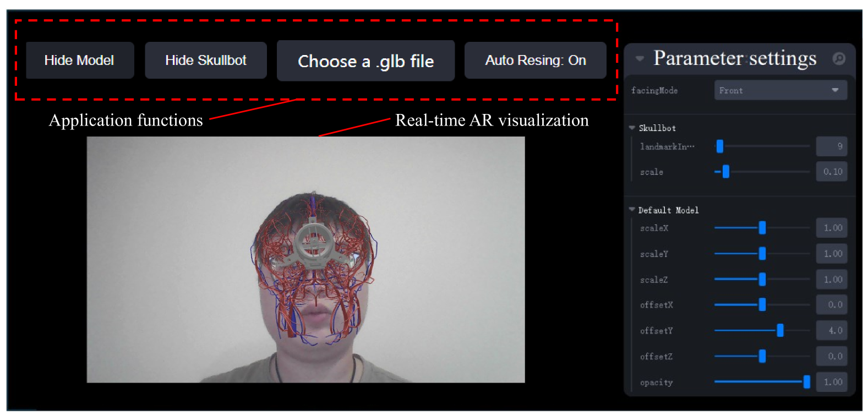Click the scaleZ label
Screen dimensions: 868x420
point(654,280)
